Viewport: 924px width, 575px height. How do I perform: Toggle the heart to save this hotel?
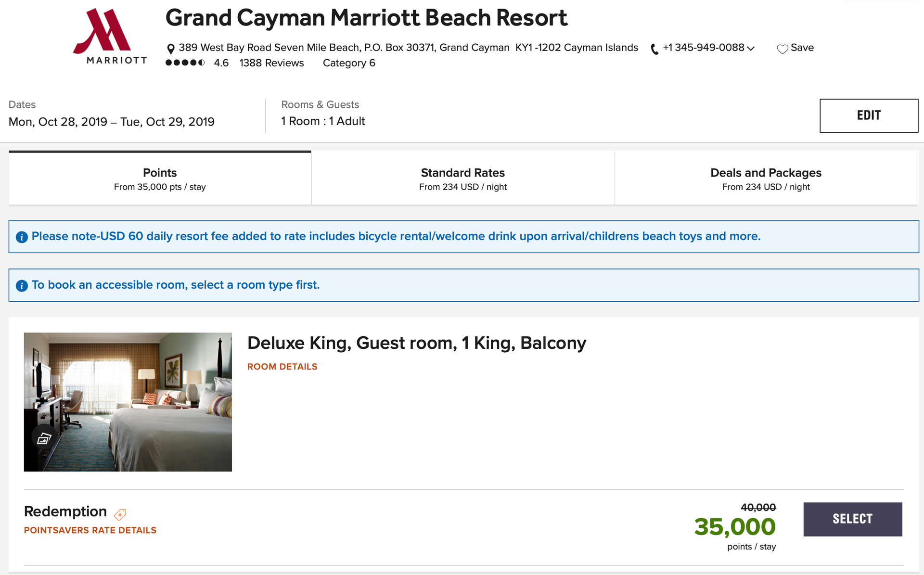pyautogui.click(x=783, y=48)
